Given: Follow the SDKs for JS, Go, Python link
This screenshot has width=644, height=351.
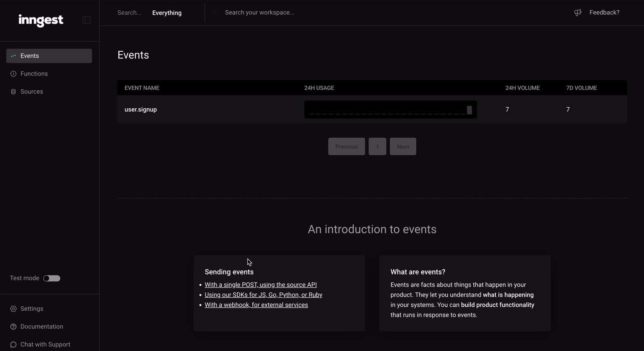Looking at the screenshot, I should [x=263, y=294].
